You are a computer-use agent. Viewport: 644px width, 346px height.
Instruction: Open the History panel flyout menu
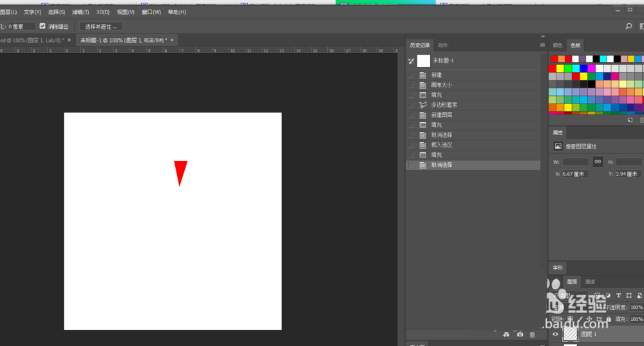tap(542, 45)
